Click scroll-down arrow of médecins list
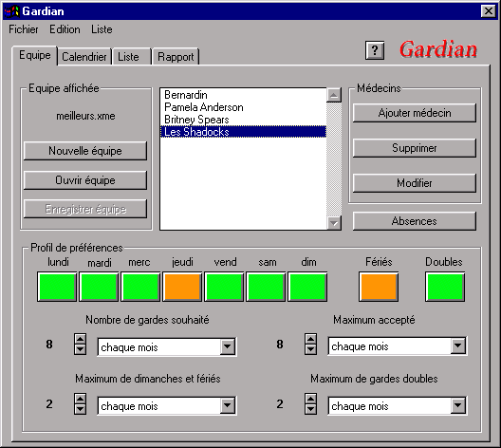Screen dimensions: 501x448 (334, 223)
